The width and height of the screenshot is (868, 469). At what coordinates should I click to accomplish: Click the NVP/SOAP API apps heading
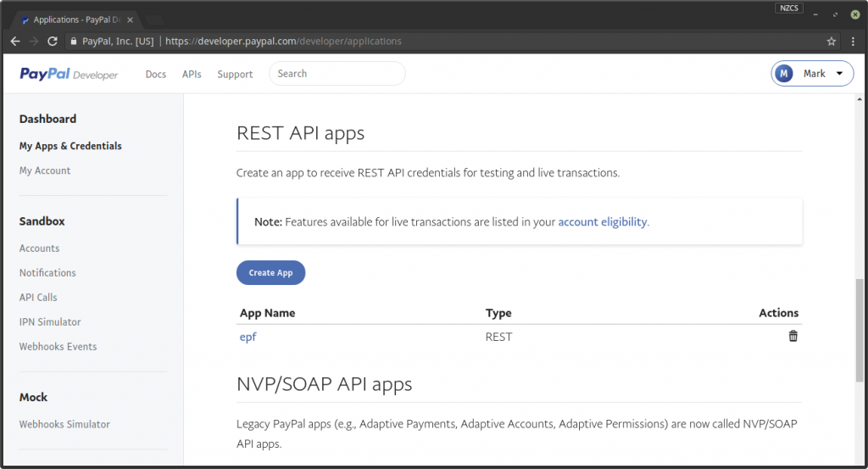tap(325, 384)
